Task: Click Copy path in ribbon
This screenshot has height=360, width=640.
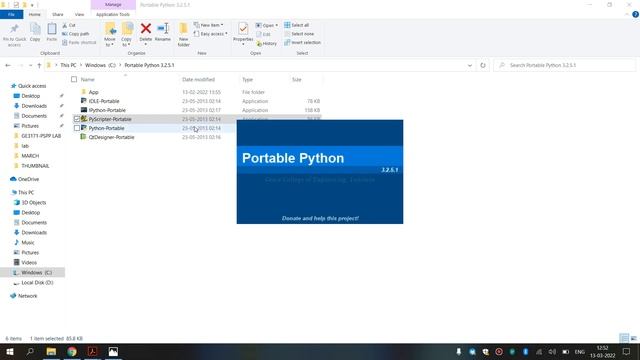Action: click(x=76, y=34)
